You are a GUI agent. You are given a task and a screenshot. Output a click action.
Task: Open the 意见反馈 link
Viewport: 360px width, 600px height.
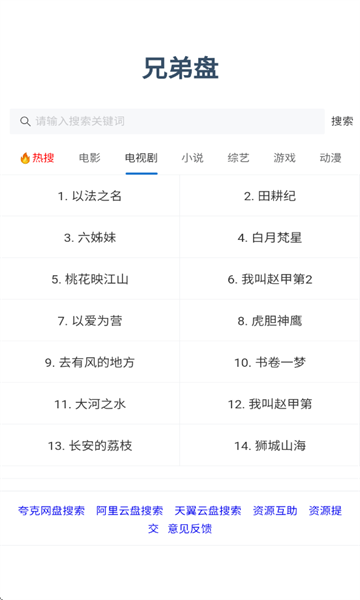[190, 528]
